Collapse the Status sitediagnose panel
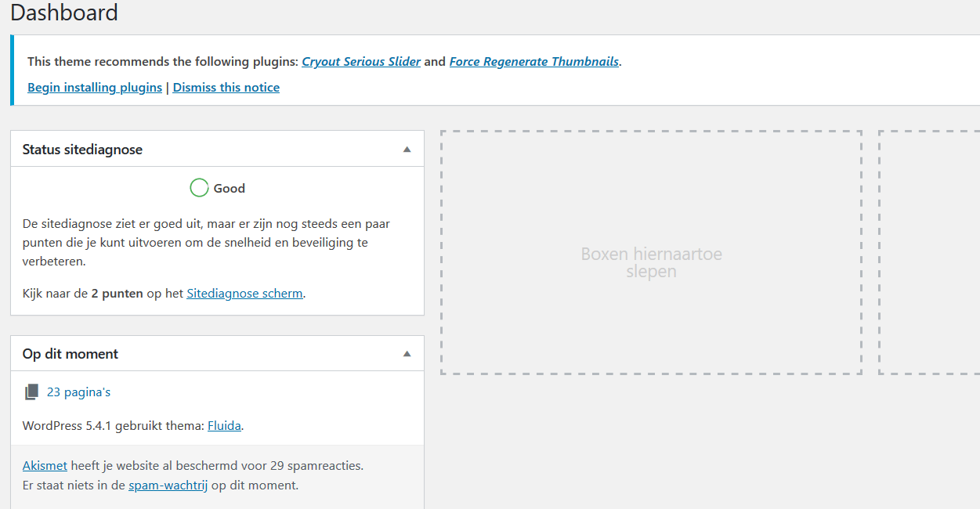The width and height of the screenshot is (980, 509). (x=407, y=149)
